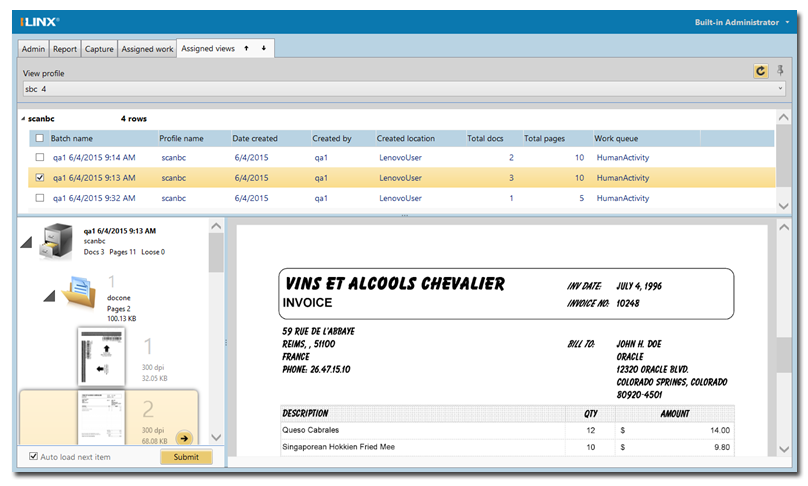Screen dimensions: 808x486
Task: Toggle Auto load next item checkbox
Action: click(35, 457)
